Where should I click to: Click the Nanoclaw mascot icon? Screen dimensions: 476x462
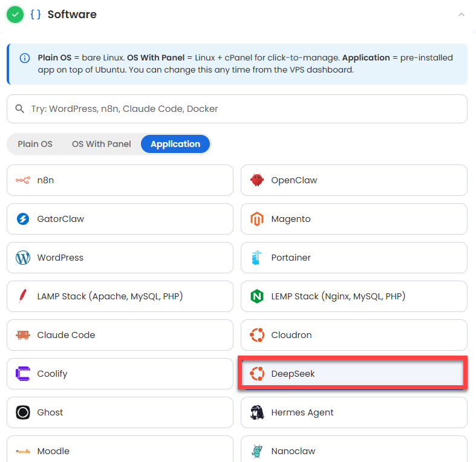pyautogui.click(x=257, y=451)
